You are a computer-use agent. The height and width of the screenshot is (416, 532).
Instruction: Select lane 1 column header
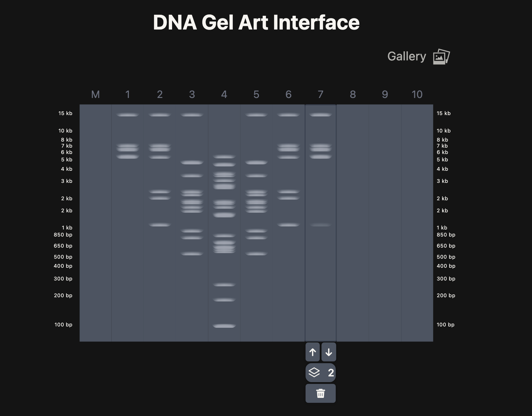[x=127, y=95]
